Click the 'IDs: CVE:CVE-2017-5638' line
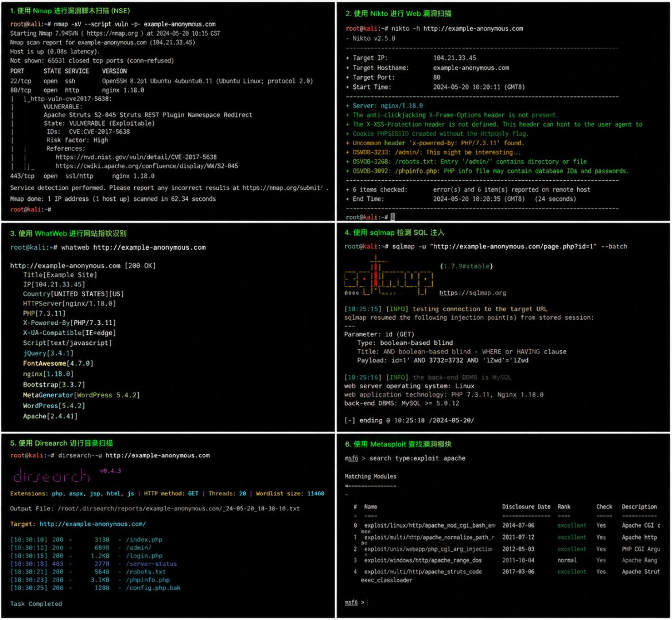 [x=88, y=131]
